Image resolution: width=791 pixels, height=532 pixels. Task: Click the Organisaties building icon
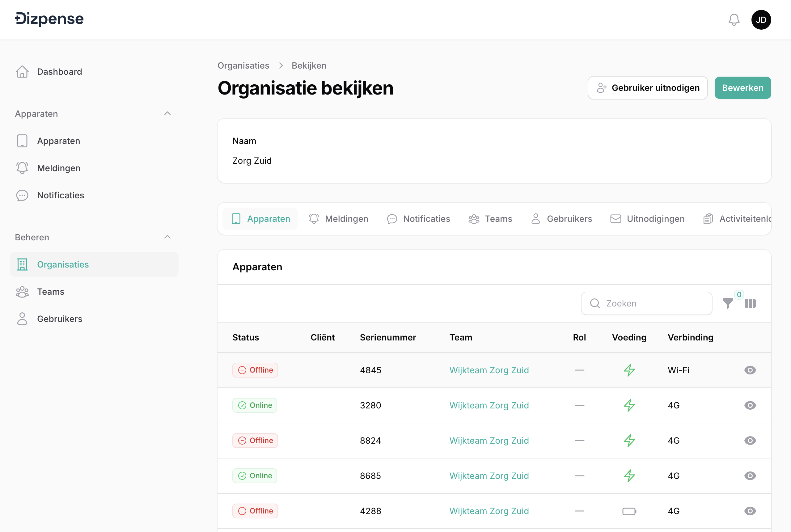click(22, 264)
